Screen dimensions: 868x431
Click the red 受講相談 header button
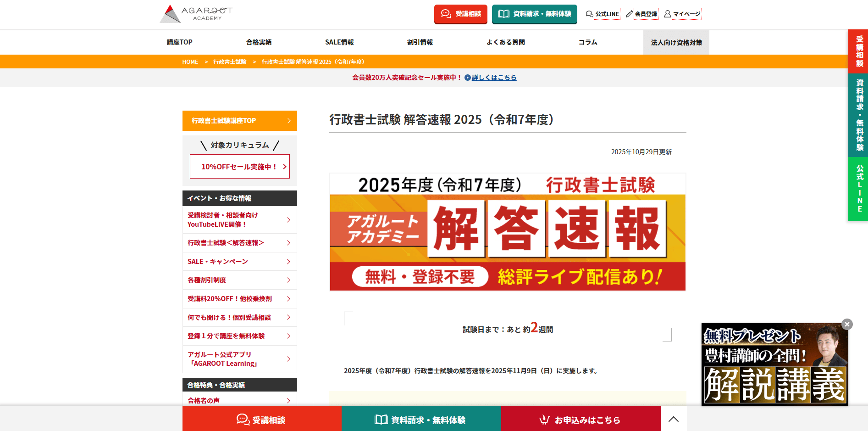(x=460, y=14)
